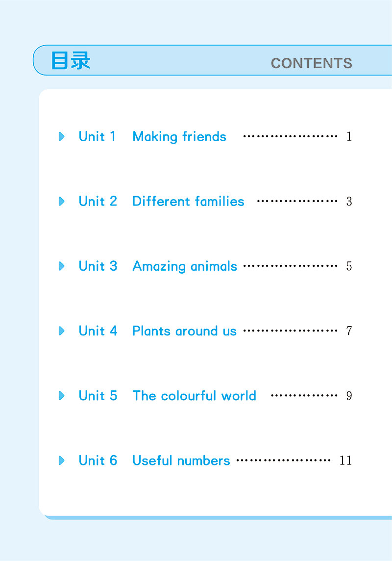Click the CONTENTS header text

pyautogui.click(x=312, y=63)
